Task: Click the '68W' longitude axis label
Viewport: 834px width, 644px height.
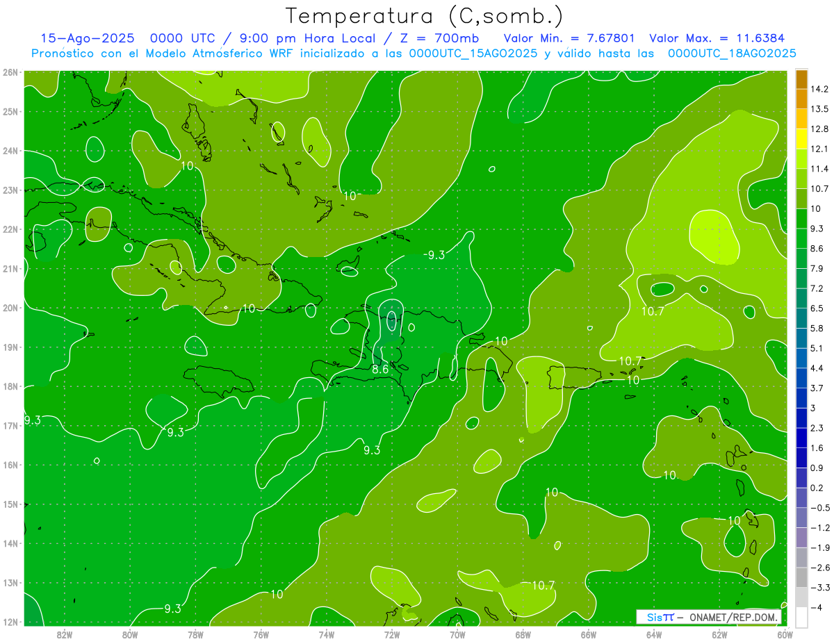Action: click(523, 635)
